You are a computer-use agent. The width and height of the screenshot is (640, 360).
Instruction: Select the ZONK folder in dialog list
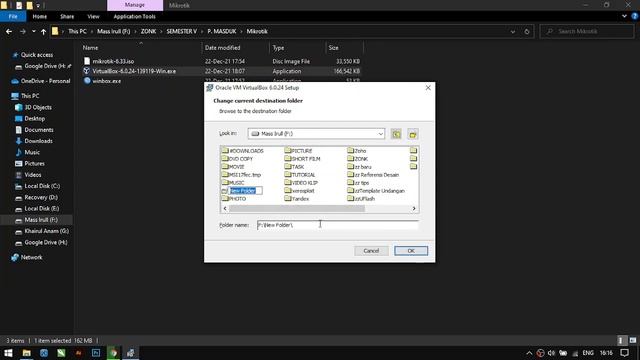(x=358, y=159)
